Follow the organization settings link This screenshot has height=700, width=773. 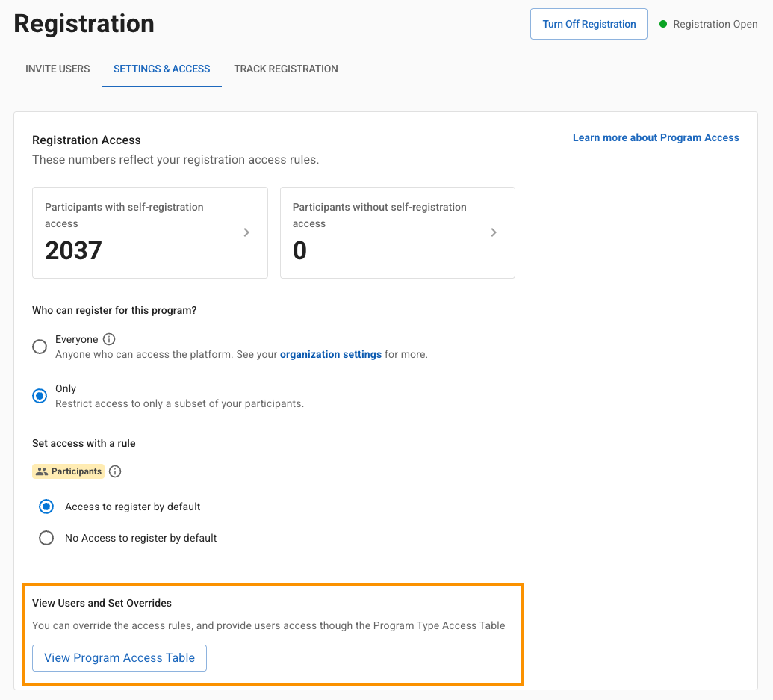point(331,354)
